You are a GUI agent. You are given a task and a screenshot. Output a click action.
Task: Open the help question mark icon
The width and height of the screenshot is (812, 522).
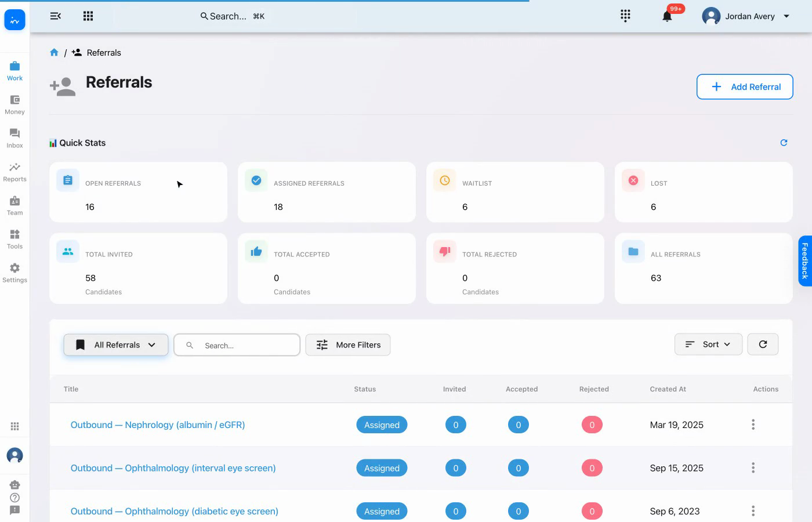pyautogui.click(x=15, y=498)
